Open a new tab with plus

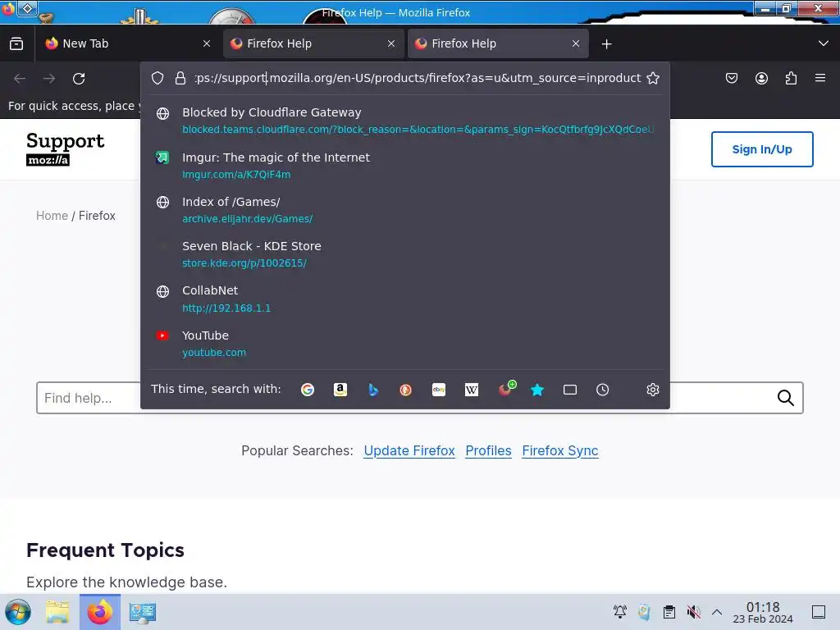pyautogui.click(x=606, y=44)
